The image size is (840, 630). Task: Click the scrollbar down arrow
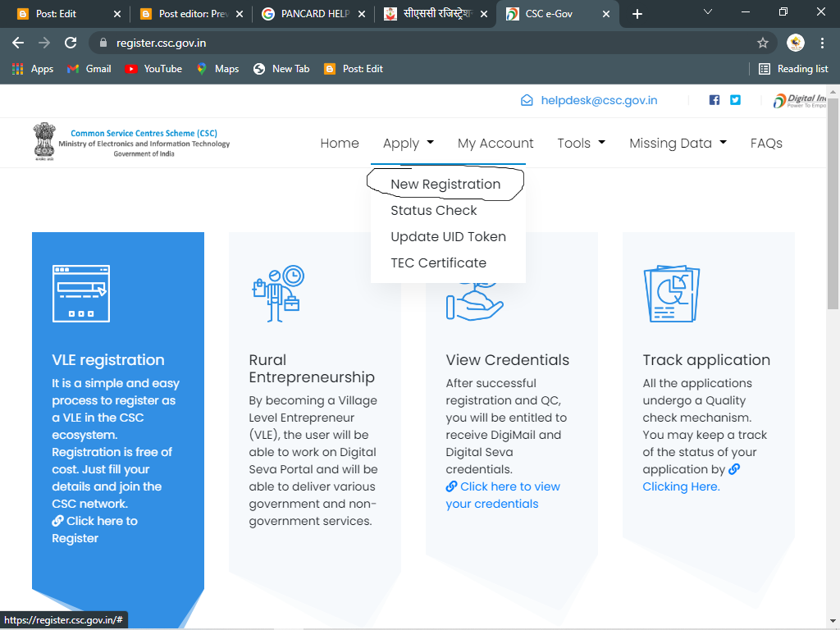833,622
